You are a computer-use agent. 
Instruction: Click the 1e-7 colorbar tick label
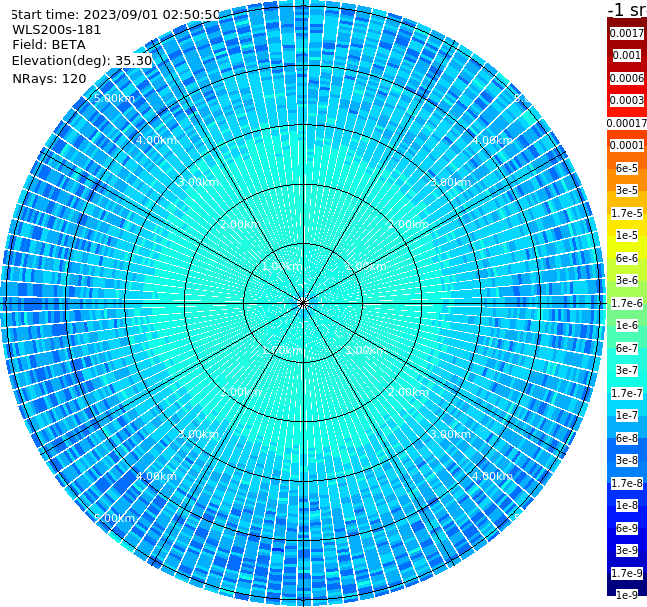[627, 415]
